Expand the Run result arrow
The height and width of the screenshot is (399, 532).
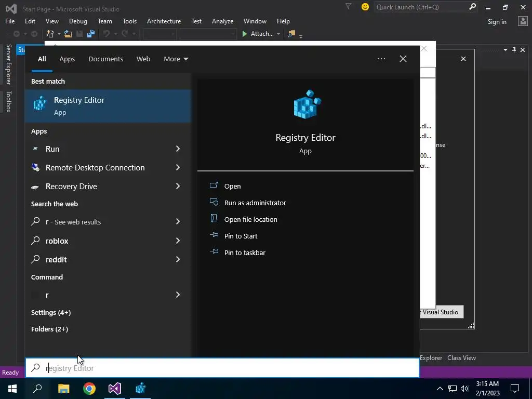(x=178, y=149)
